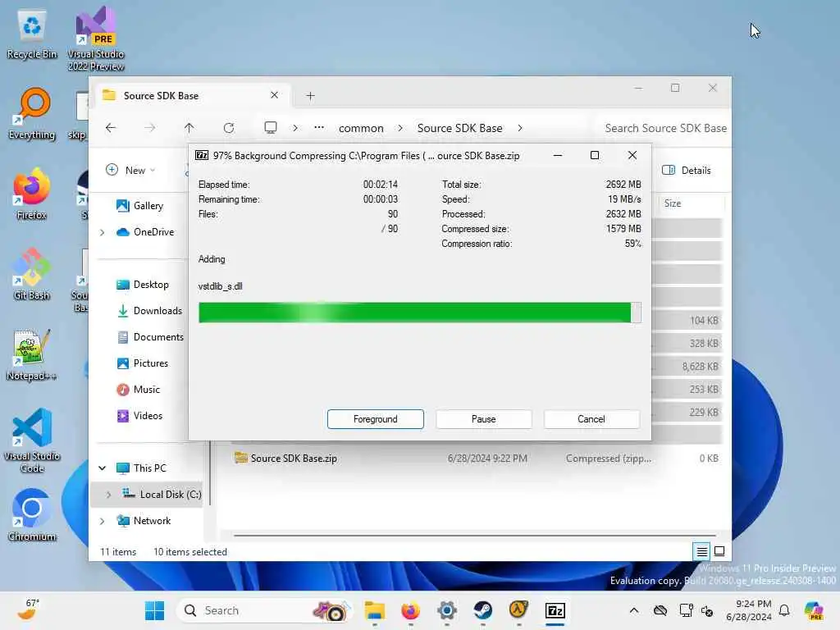
Task: Open the Half-Life lambda taskbar app
Action: click(518, 610)
